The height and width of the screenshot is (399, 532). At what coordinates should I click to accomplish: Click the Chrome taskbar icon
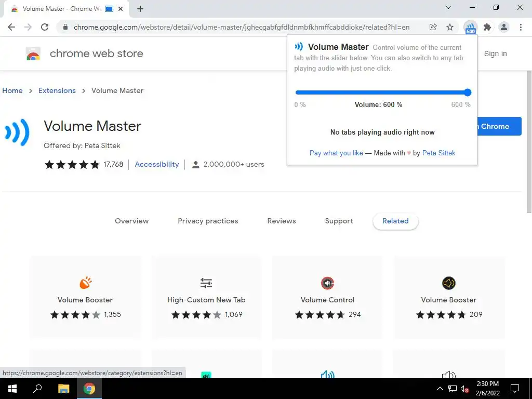point(89,389)
